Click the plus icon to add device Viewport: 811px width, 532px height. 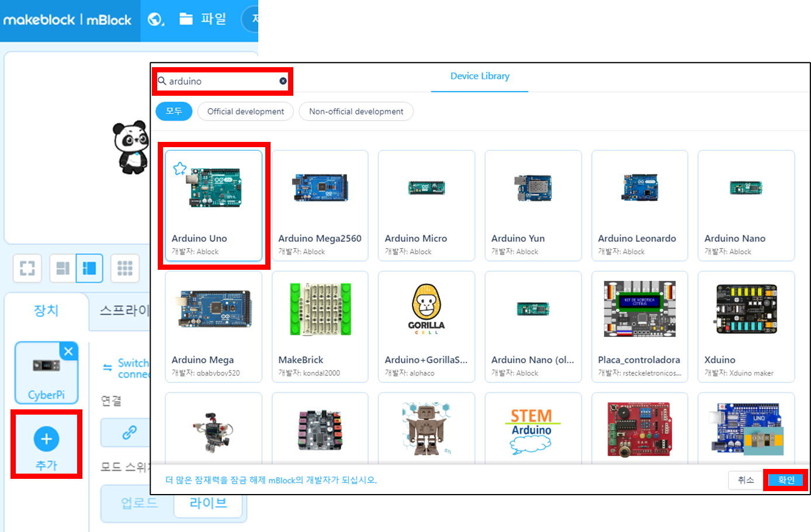(x=46, y=439)
